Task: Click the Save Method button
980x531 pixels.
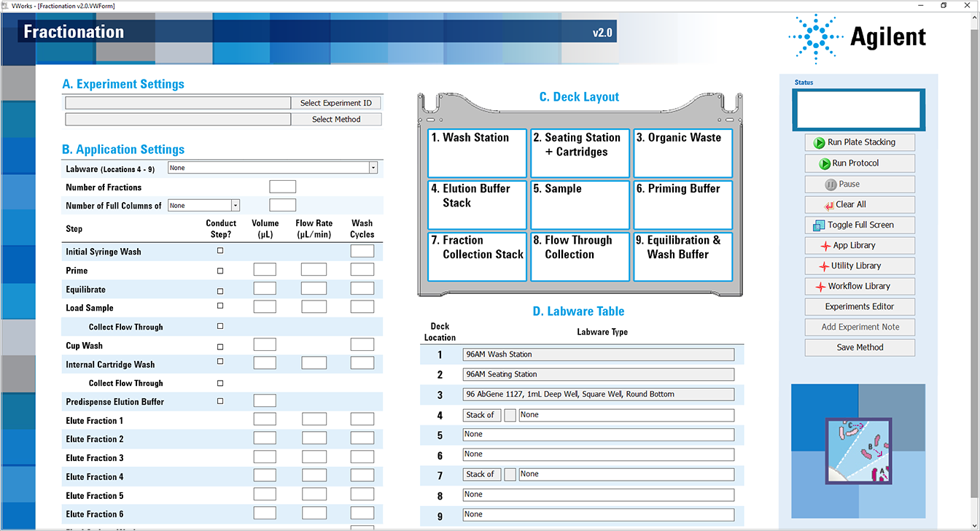Action: (860, 347)
